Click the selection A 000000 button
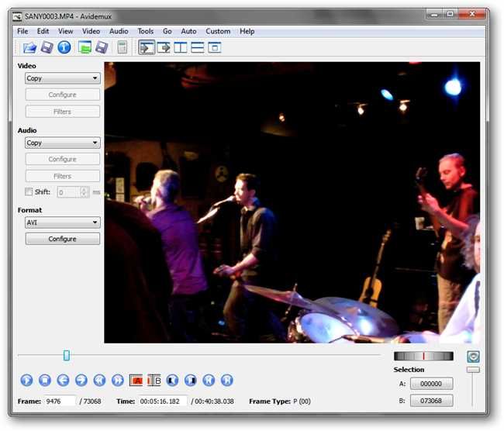 431,384
